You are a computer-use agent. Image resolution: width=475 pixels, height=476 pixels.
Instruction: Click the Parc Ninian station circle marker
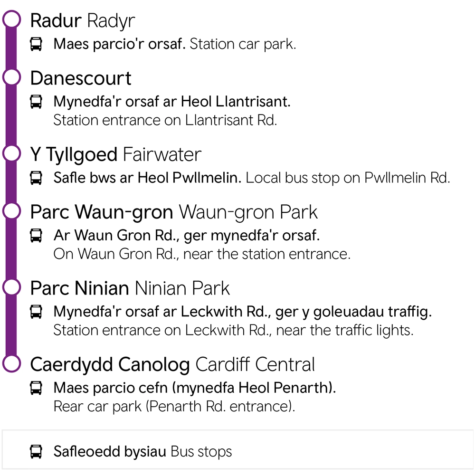tap(11, 287)
